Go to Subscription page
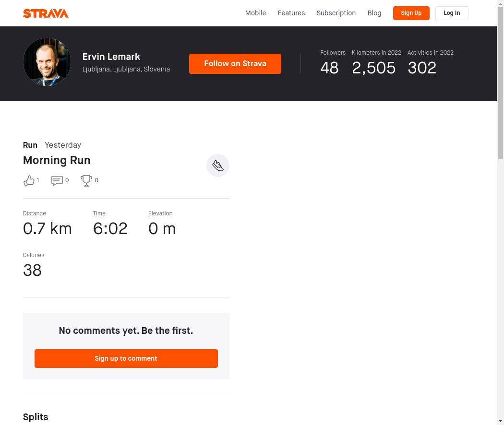504x425 pixels. [x=336, y=13]
